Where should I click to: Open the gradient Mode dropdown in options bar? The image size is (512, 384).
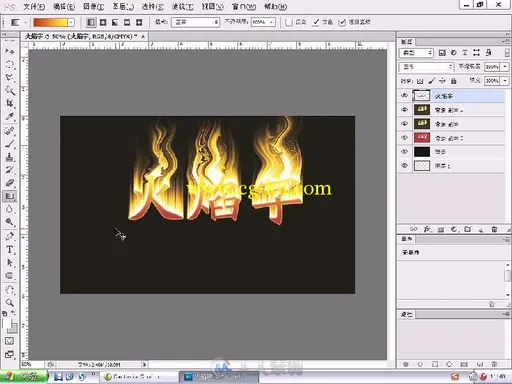[x=195, y=22]
